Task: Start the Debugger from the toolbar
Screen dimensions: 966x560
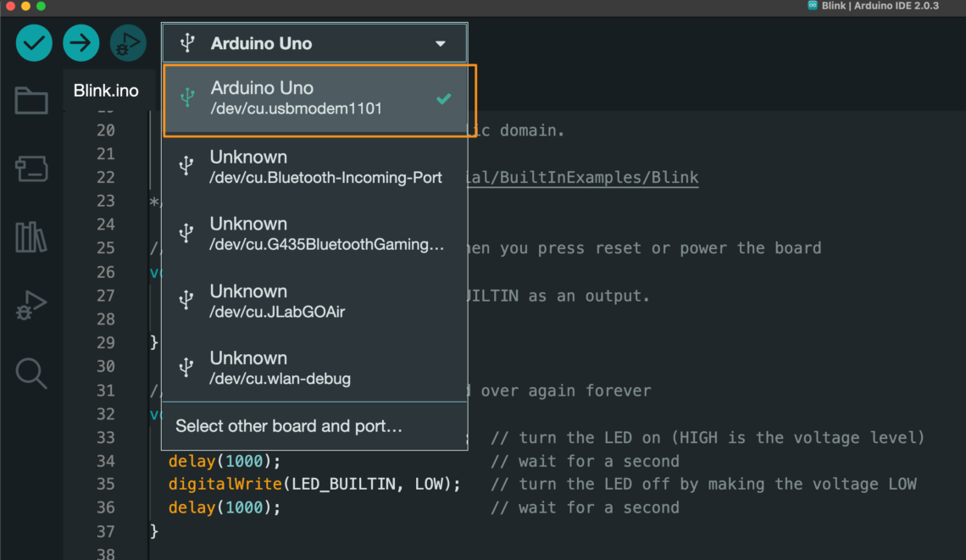Action: coord(128,43)
